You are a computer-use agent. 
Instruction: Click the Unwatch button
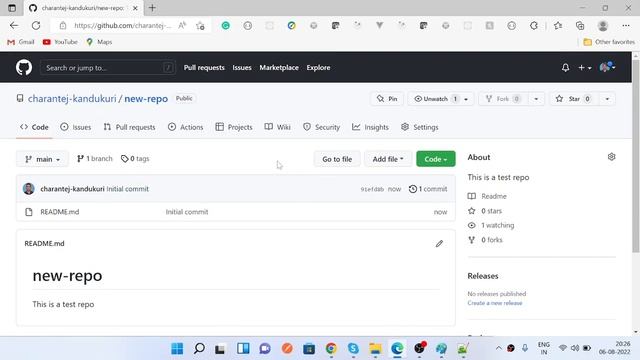435,99
